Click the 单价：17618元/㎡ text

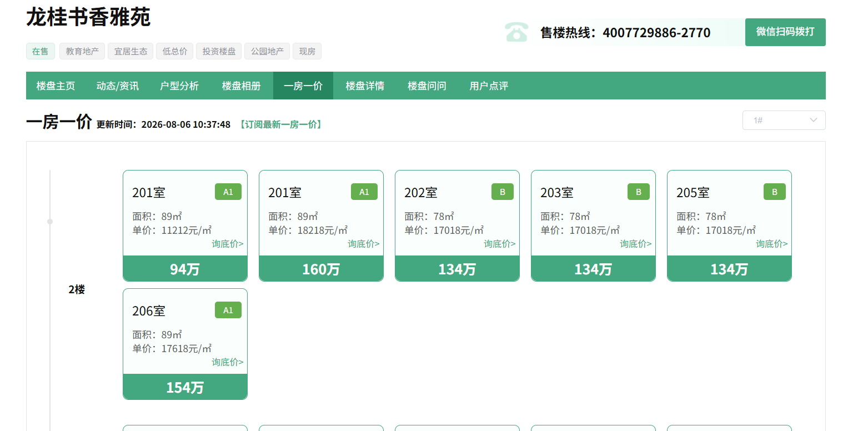click(x=172, y=348)
